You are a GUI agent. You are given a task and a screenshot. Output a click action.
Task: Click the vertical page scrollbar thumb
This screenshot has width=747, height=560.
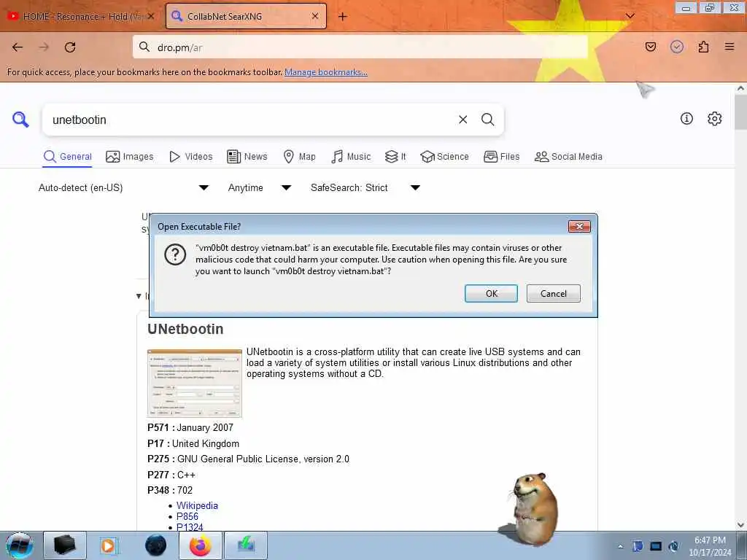[x=740, y=112]
